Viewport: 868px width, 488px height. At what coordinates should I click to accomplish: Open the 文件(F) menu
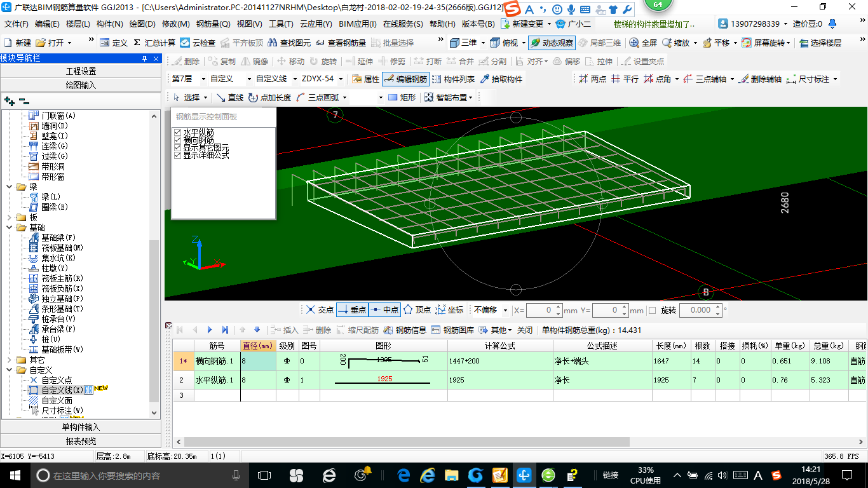(x=17, y=24)
